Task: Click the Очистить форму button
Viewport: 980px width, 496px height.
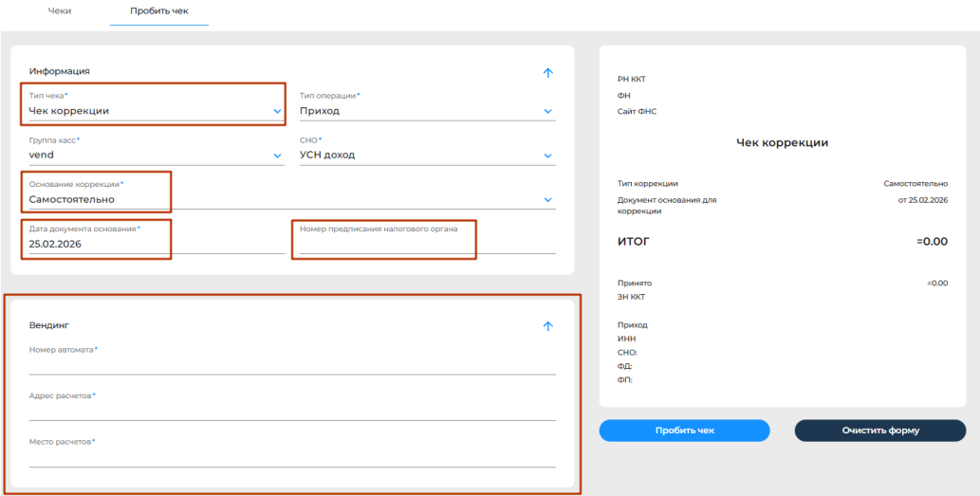Action: [x=879, y=431]
